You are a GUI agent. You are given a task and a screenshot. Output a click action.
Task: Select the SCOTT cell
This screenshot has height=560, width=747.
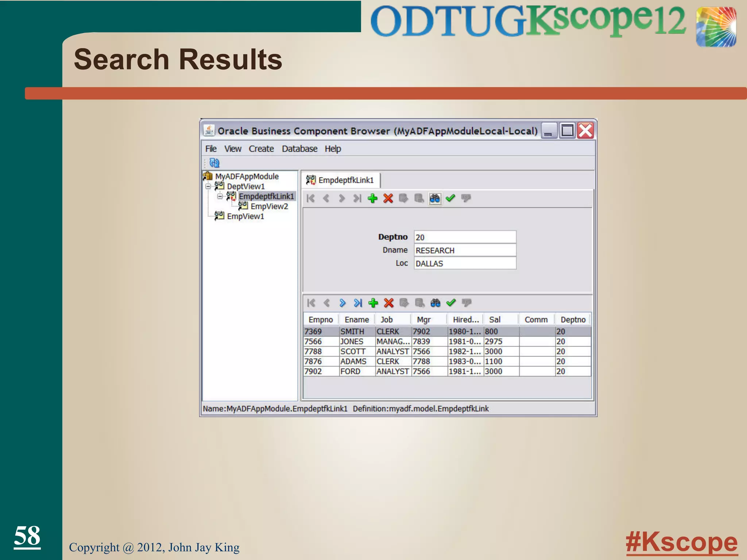click(357, 351)
